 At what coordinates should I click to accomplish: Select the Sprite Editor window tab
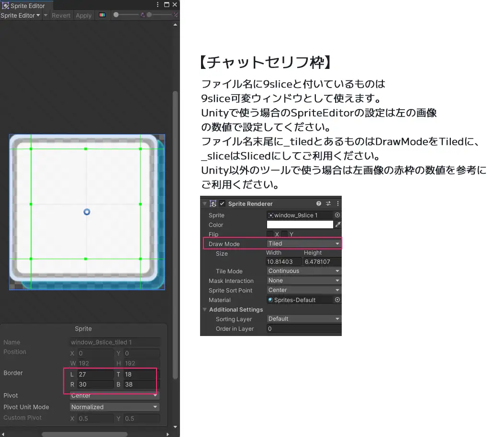(26, 6)
